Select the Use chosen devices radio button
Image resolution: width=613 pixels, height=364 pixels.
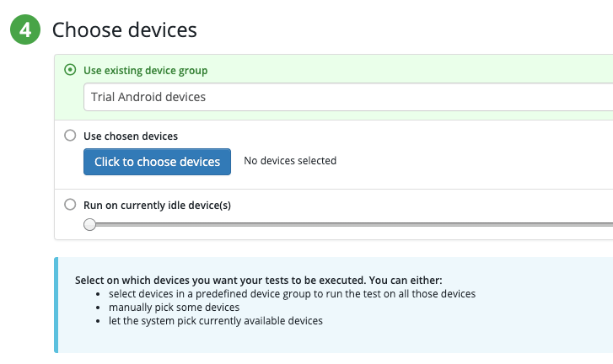[70, 135]
